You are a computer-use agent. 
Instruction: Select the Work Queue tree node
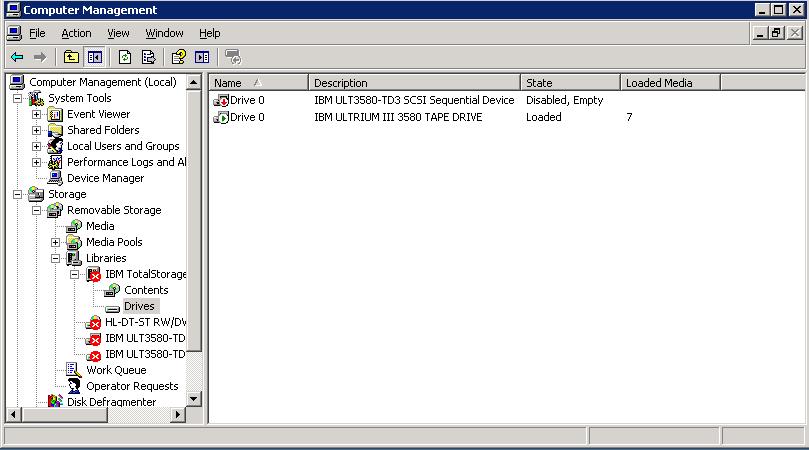(115, 370)
